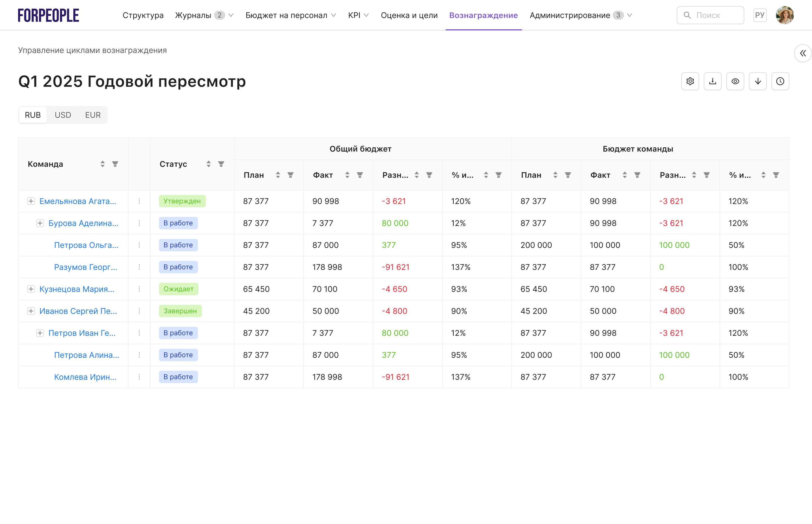Open the Структура menu item
812x524 pixels.
tap(143, 15)
